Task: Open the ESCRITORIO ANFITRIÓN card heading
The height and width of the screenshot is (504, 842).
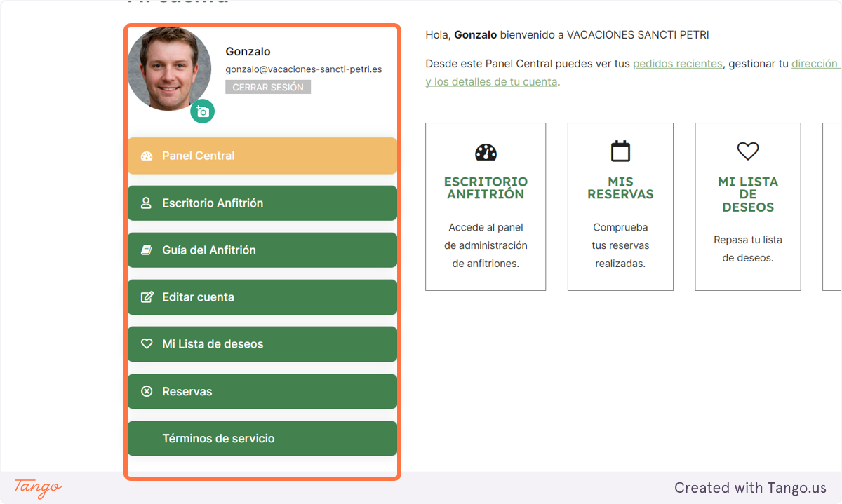Action: pos(486,188)
